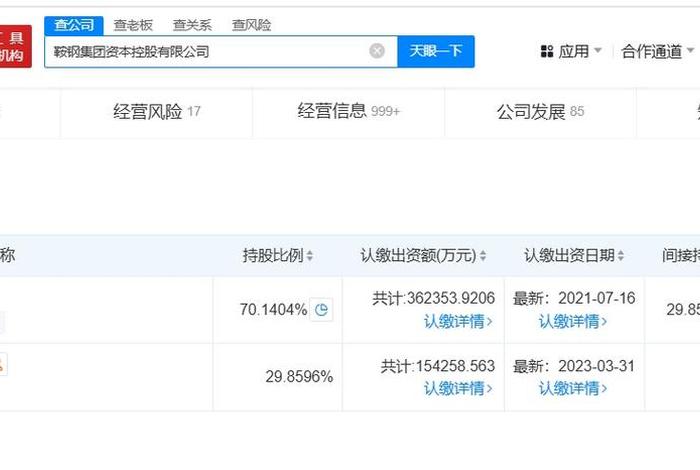Open shareholding pie chart for 70.1404%
This screenshot has width=700, height=470.
pos(321,309)
